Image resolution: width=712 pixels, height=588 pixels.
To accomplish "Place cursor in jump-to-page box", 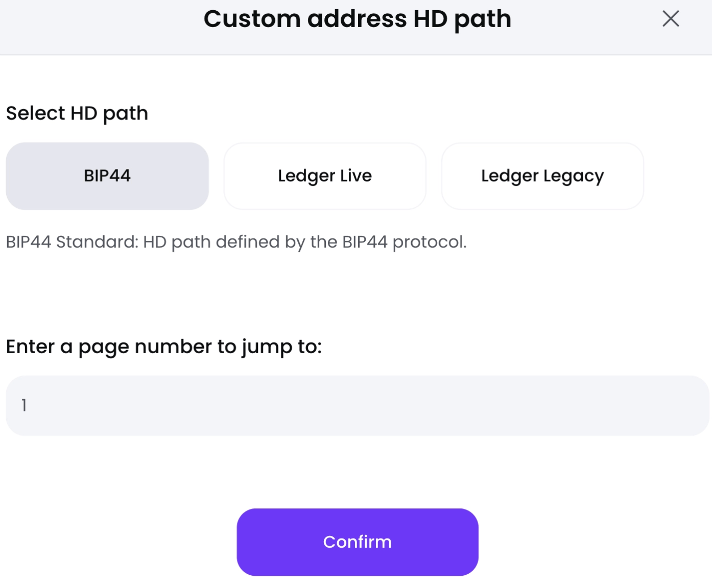I will pyautogui.click(x=357, y=406).
